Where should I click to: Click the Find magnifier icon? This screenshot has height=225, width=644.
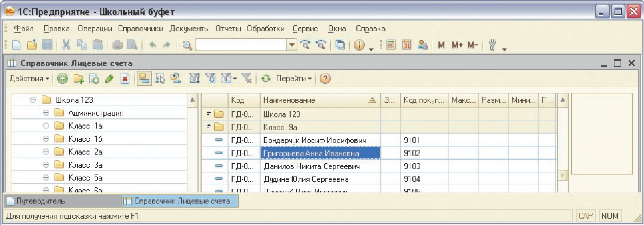pyautogui.click(x=187, y=45)
